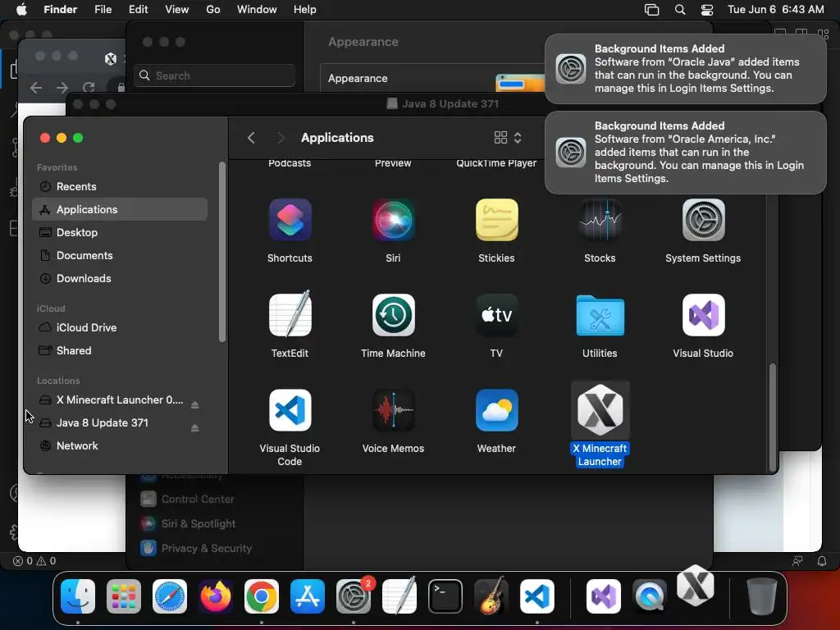Select the Apple TV app icon
The image size is (840, 630).
pos(496,315)
